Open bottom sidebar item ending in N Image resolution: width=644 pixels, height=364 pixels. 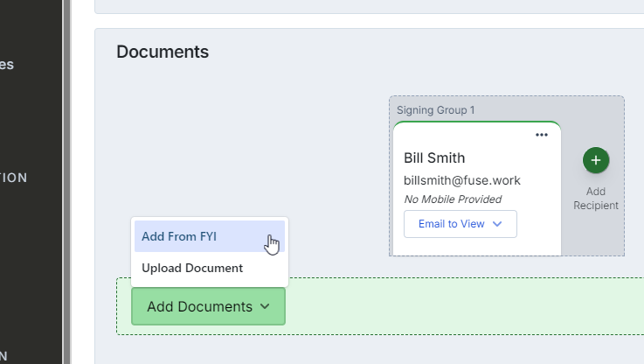pyautogui.click(x=4, y=355)
